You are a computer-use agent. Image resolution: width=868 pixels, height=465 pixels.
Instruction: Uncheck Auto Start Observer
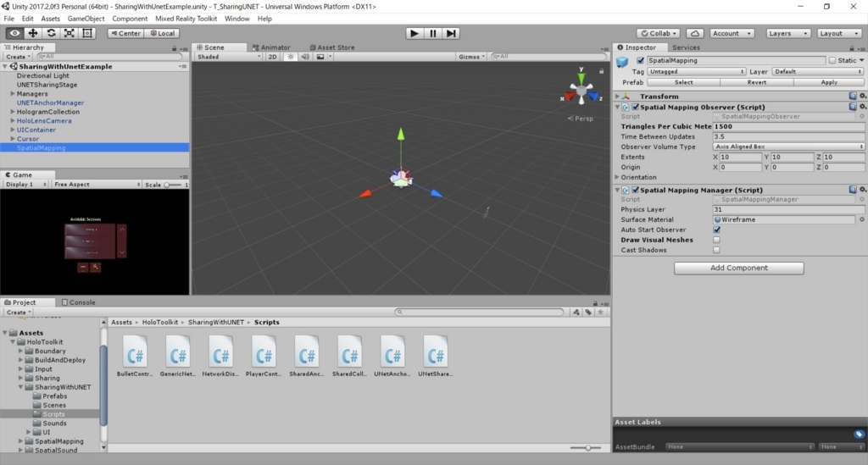(x=717, y=230)
